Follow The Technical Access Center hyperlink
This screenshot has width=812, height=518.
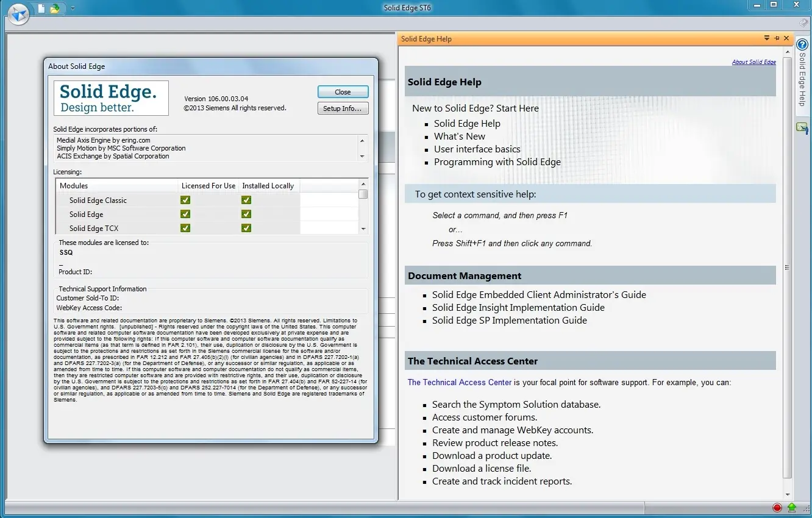(x=460, y=383)
